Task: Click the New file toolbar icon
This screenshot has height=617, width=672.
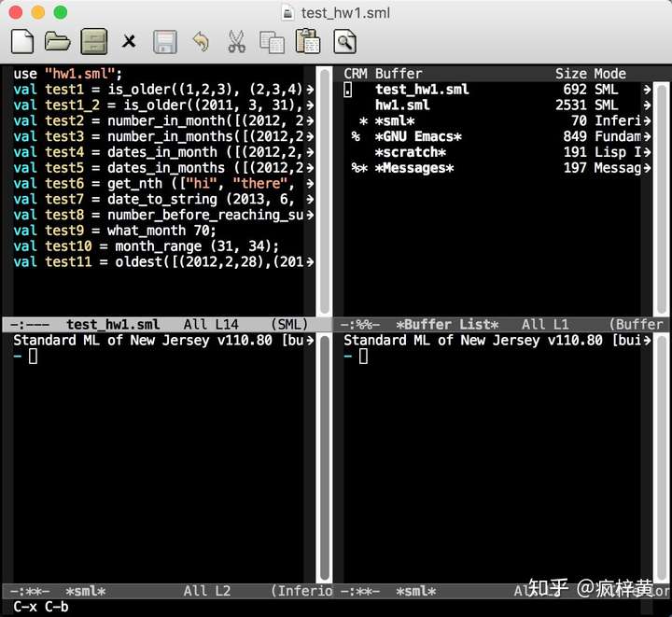Action: pyautogui.click(x=22, y=42)
